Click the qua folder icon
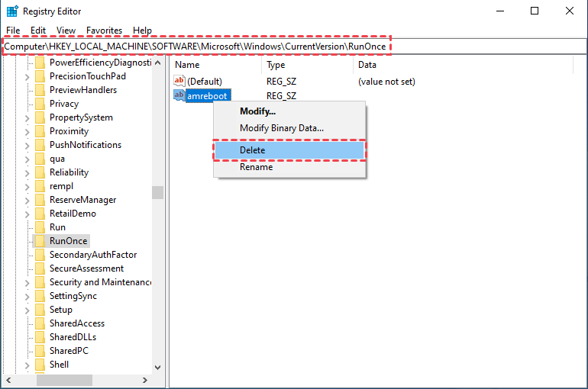The image size is (588, 389). (40, 159)
